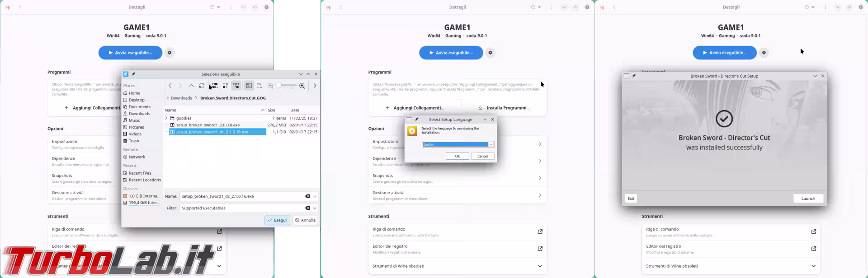Click Cancel in Select Setup Language dialog
The width and height of the screenshot is (868, 278).
[482, 156]
